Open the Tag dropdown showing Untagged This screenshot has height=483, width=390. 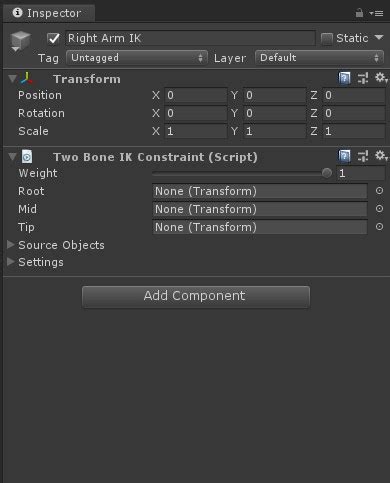pyautogui.click(x=137, y=58)
